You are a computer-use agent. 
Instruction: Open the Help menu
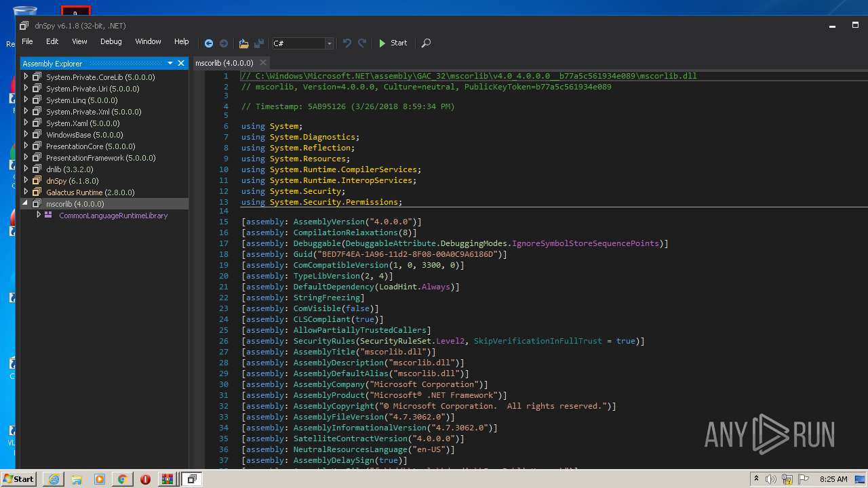click(x=181, y=41)
